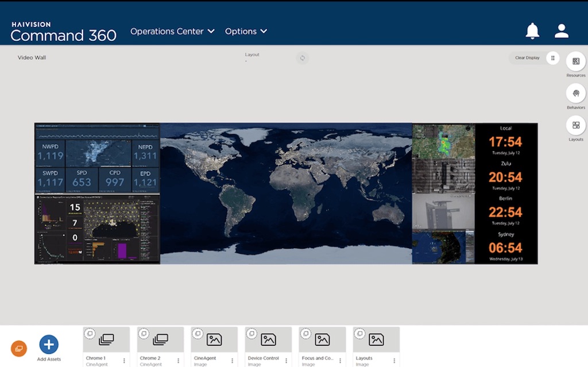
Task: Click the Haivision Command 360 logo
Action: (63, 32)
